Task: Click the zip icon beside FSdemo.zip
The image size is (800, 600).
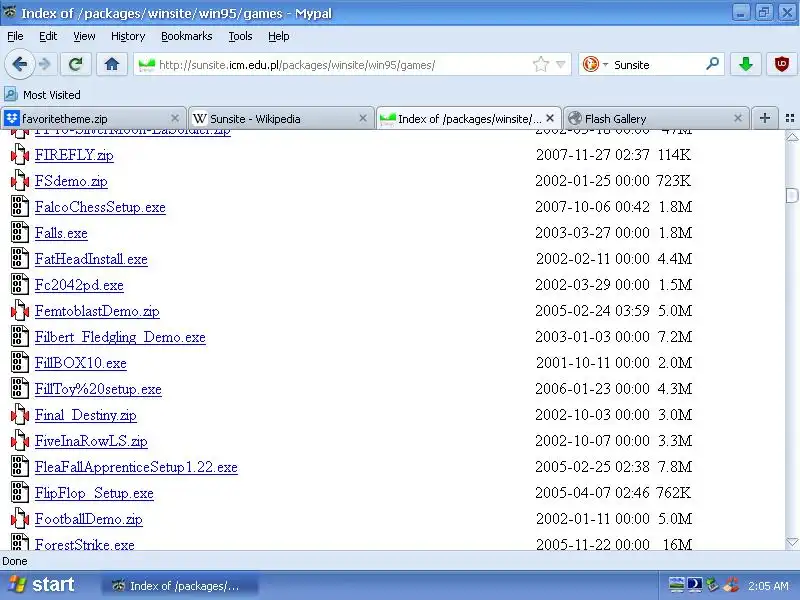Action: [x=19, y=180]
